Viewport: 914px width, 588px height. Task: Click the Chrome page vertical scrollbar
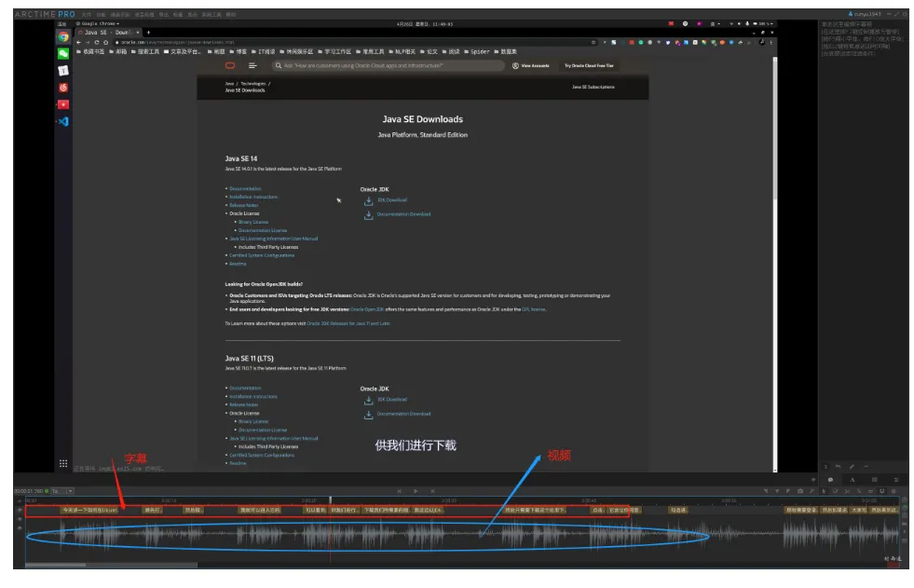[x=774, y=129]
